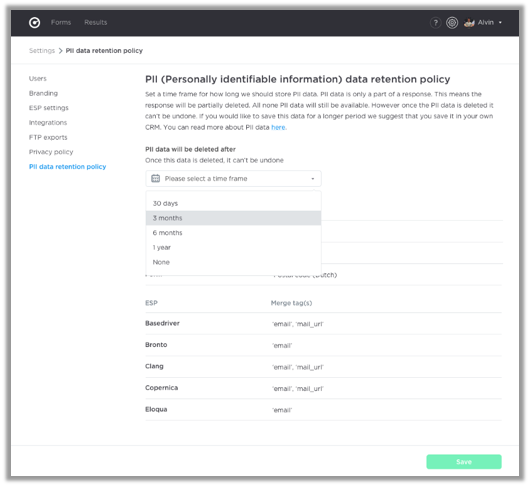The width and height of the screenshot is (530, 486).
Task: Open the Please select a time frame box
Action: (233, 178)
